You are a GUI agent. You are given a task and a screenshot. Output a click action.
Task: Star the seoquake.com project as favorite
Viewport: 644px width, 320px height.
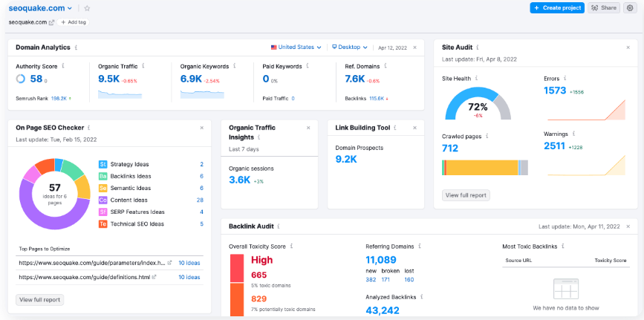click(87, 8)
